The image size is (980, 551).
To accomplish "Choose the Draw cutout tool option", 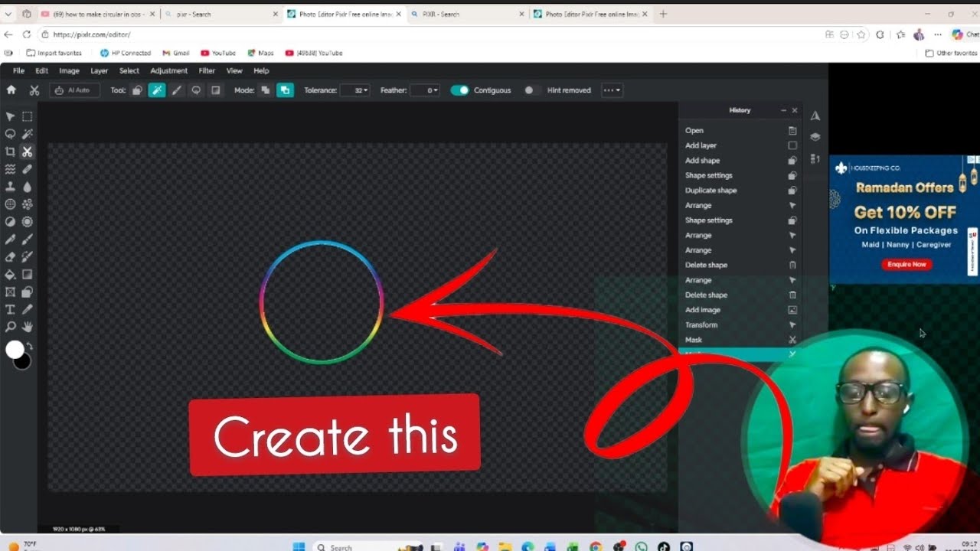I will coord(177,90).
